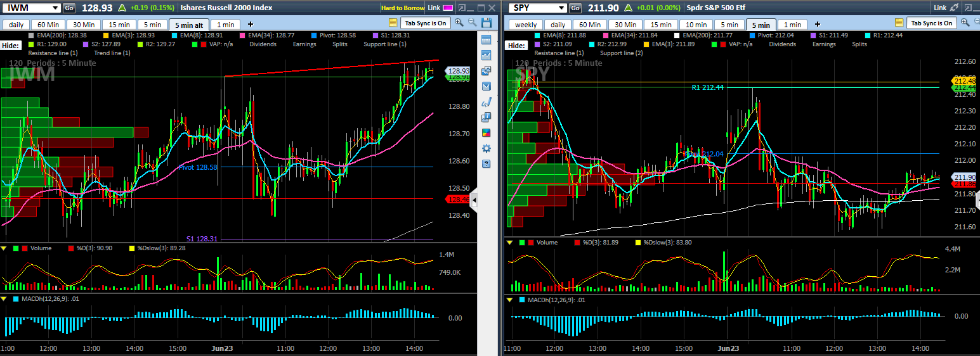Pop out the IWM chart window

pos(462,8)
